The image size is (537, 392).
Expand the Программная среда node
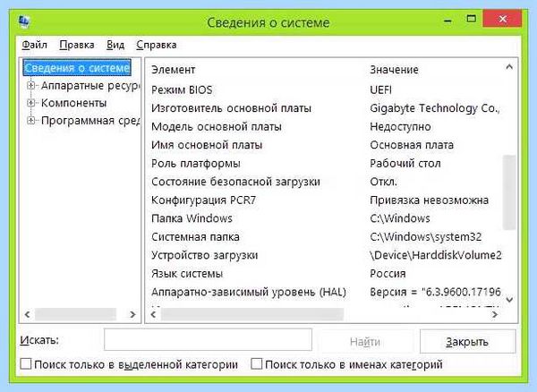coord(30,121)
